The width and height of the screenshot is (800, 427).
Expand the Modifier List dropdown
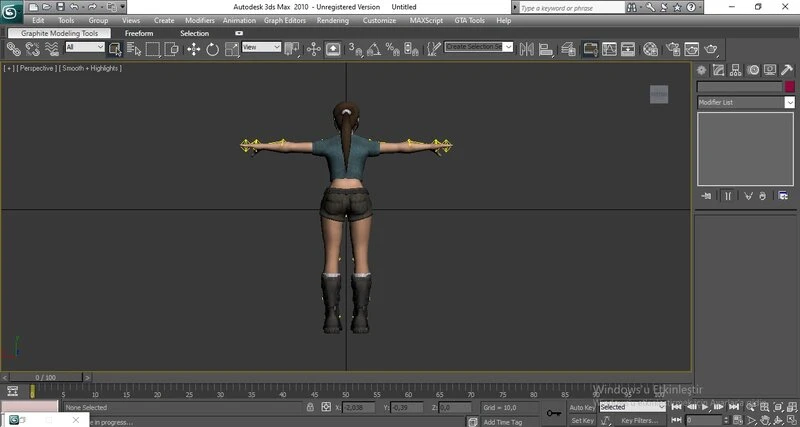790,103
